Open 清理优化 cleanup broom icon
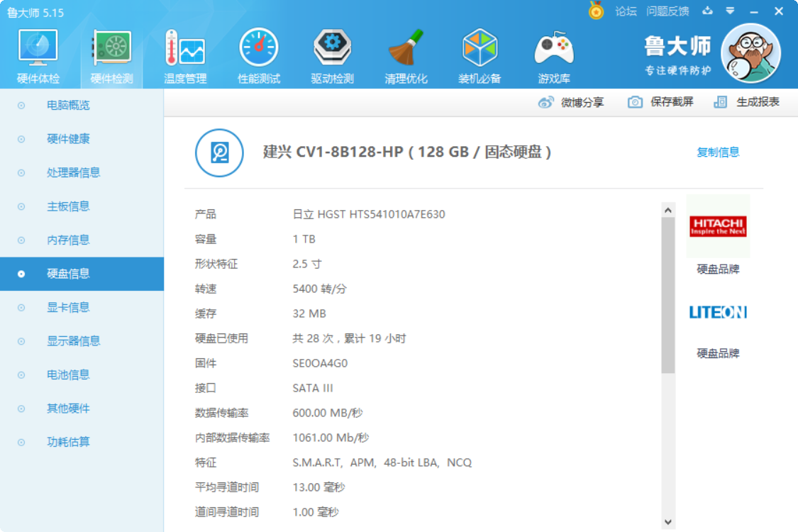 (406, 56)
